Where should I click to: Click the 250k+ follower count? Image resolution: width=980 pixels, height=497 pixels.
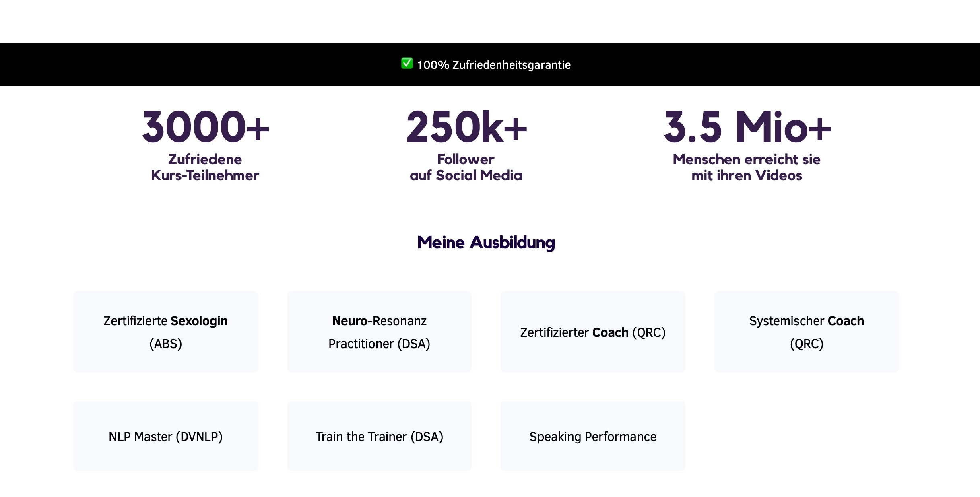tap(466, 127)
